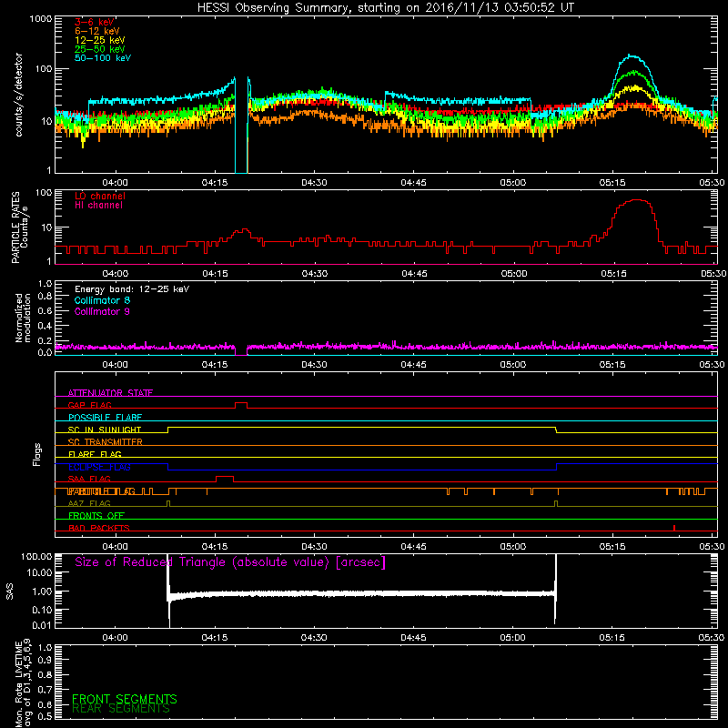Click the '04:30' time label under particle rates plot
Viewport: 728px width, 728px height.
pyautogui.click(x=314, y=274)
